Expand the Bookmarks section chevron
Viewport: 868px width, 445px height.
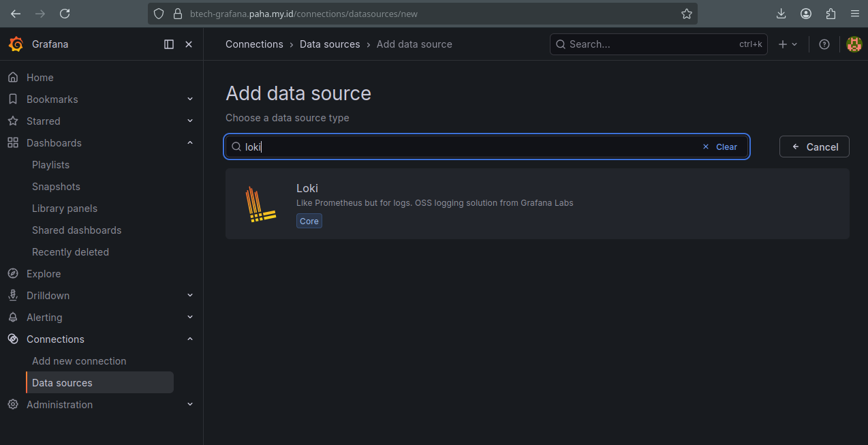pos(190,99)
